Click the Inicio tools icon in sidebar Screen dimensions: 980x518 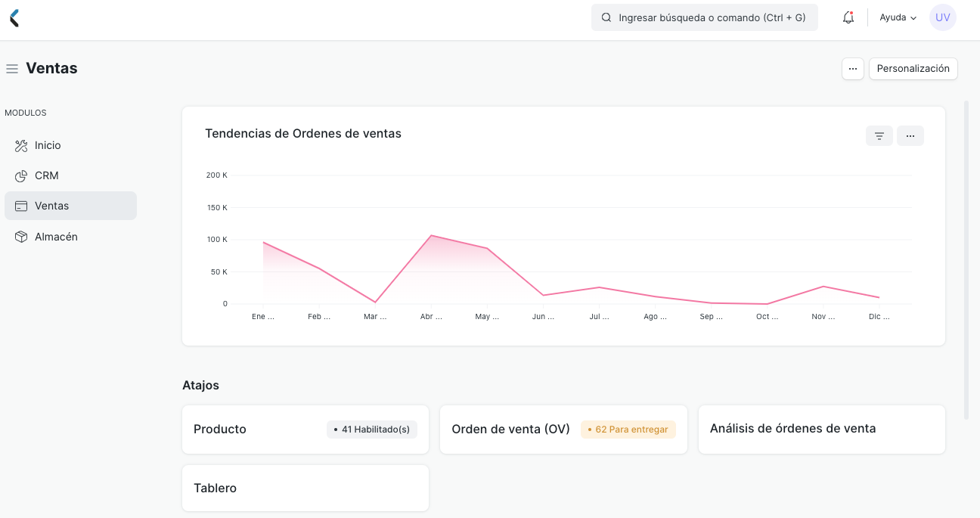[x=22, y=145]
